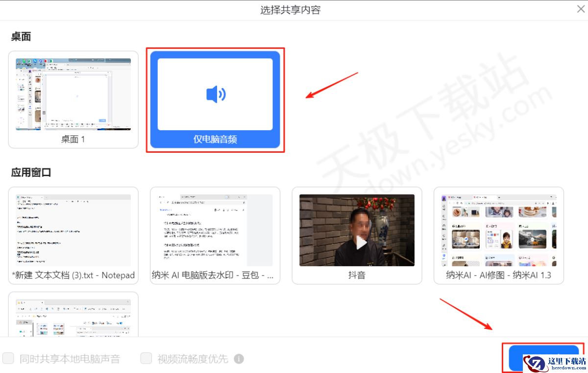Select the Notepad 文本文档 window thumbnail
The width and height of the screenshot is (588, 373).
click(73, 230)
